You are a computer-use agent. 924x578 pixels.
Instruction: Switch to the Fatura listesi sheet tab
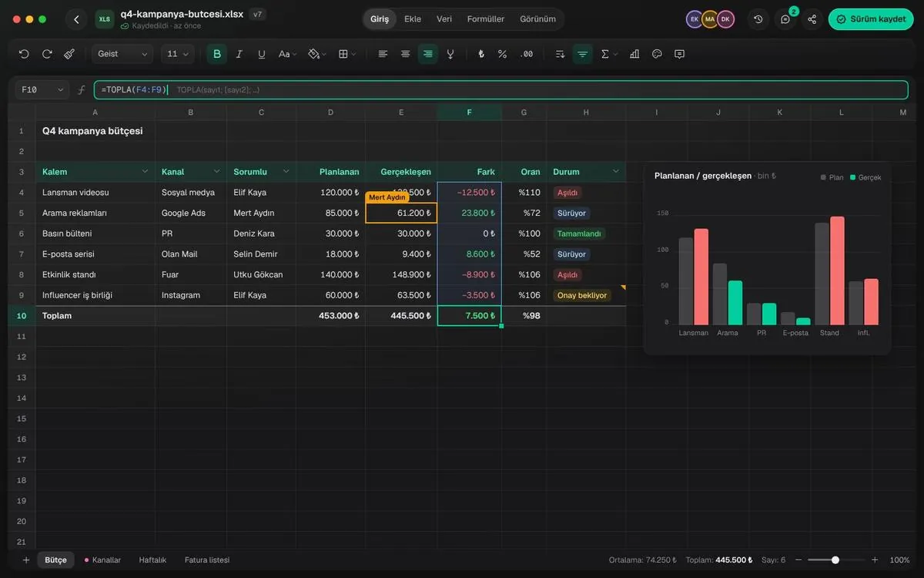point(207,560)
